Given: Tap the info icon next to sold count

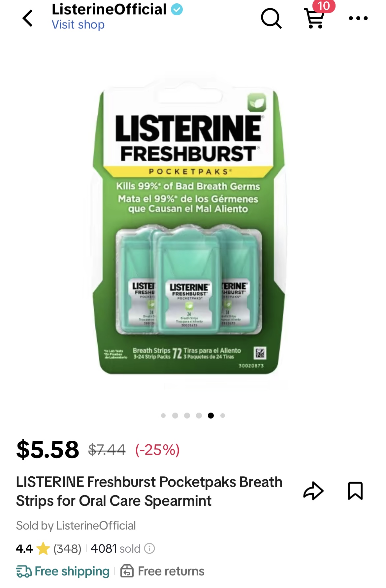Looking at the screenshot, I should 149,549.
